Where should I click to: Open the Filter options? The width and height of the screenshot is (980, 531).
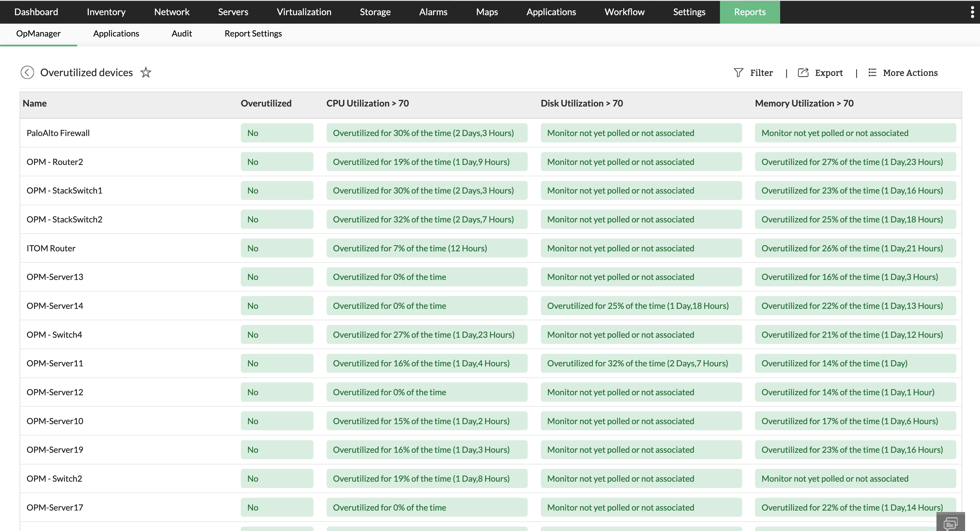pos(761,73)
